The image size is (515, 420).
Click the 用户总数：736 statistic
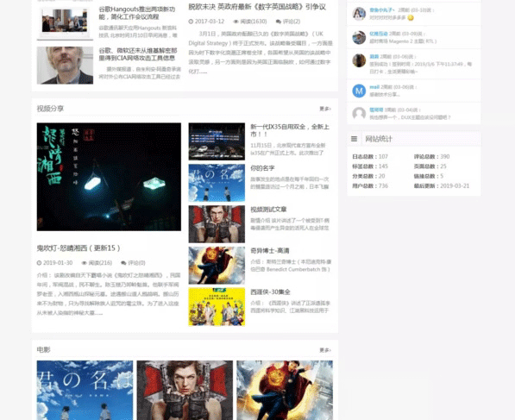click(370, 186)
